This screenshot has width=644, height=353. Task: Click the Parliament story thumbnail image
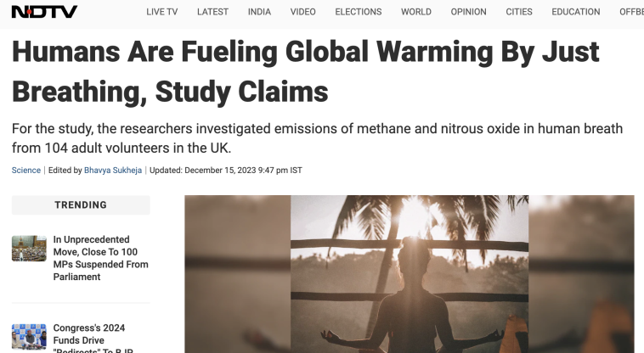pos(29,249)
